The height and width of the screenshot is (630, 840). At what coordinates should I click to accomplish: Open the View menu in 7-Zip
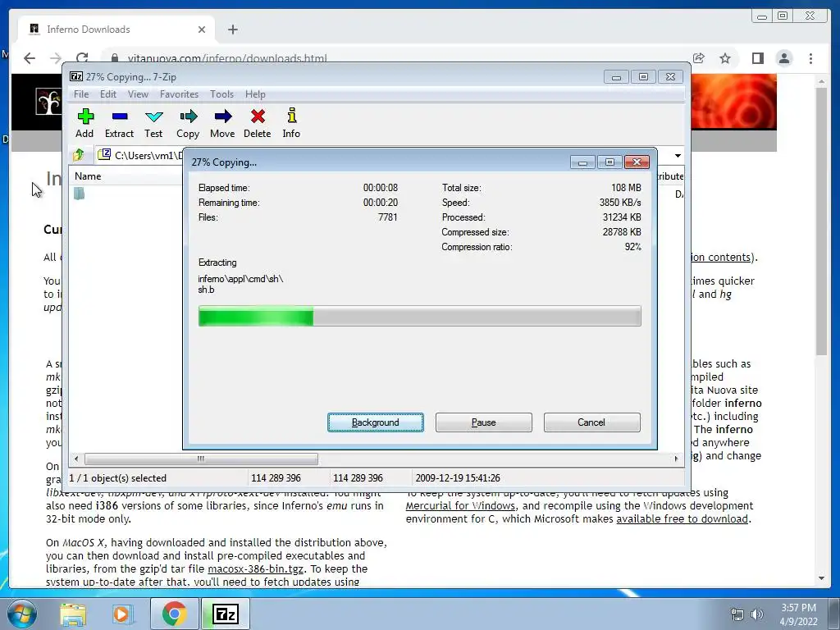click(138, 94)
